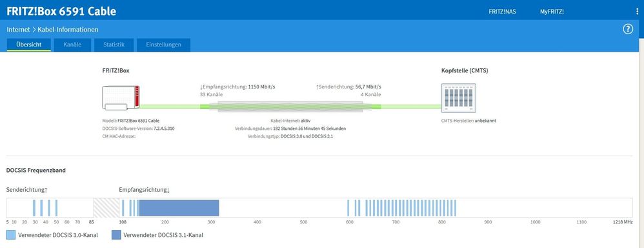Open the three-dot menu in header

[x=637, y=12]
